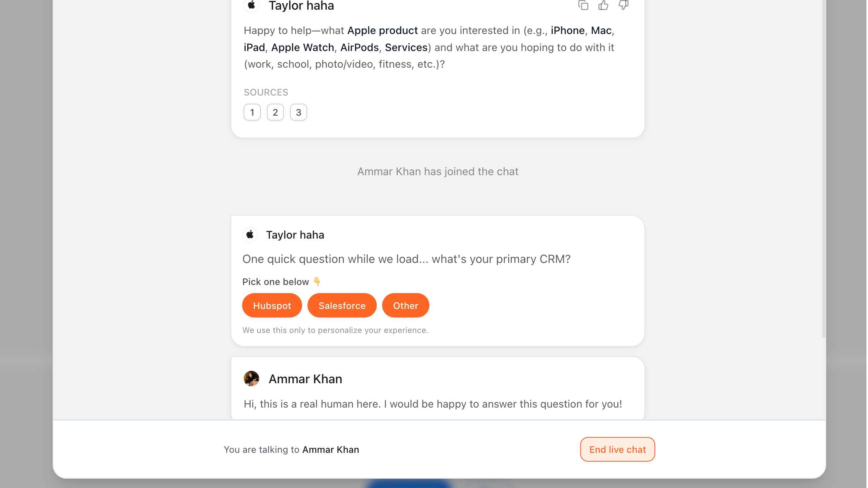Give thumbs down feedback on the response
The image size is (868, 488).
(624, 5)
